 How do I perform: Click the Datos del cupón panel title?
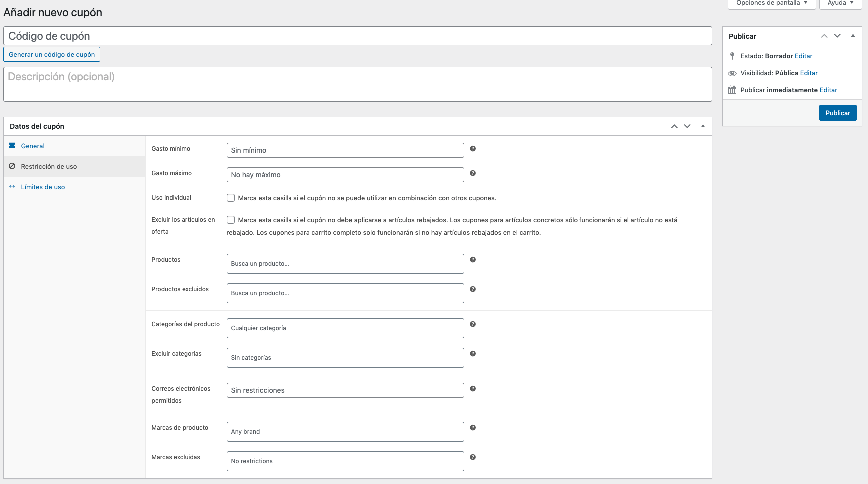(37, 126)
